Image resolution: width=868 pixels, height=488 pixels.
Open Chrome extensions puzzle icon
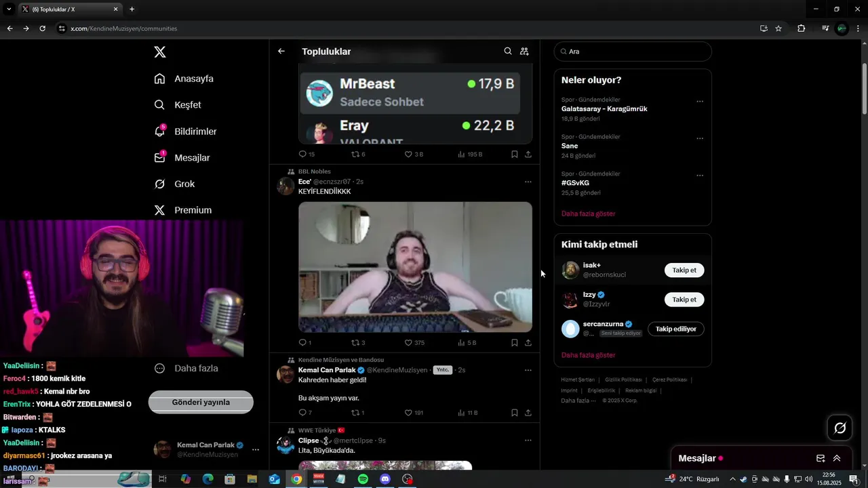pyautogui.click(x=802, y=28)
